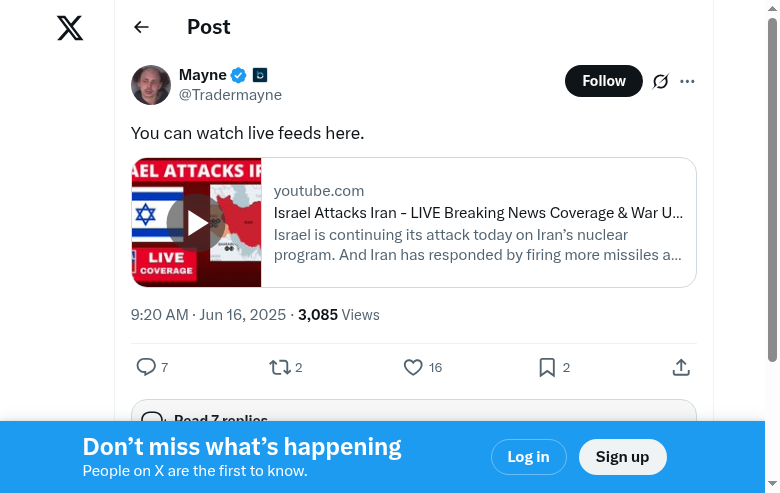Open Mayne's profile picture
The image size is (780, 493).
coord(151,85)
